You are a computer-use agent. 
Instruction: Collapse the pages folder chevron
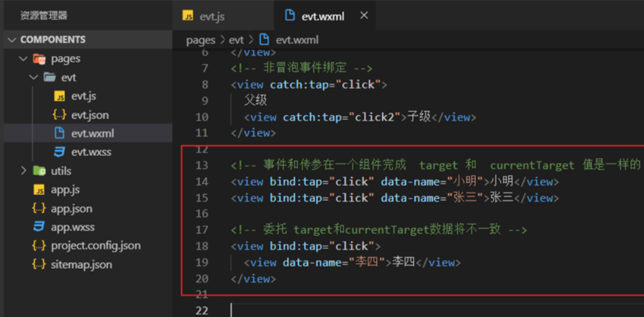point(22,59)
